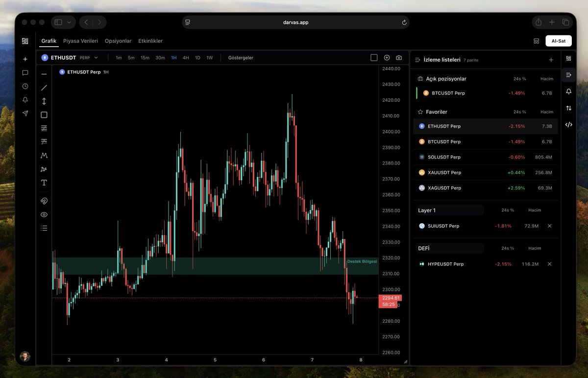
Task: Click the Al-Sat button
Action: tap(559, 41)
